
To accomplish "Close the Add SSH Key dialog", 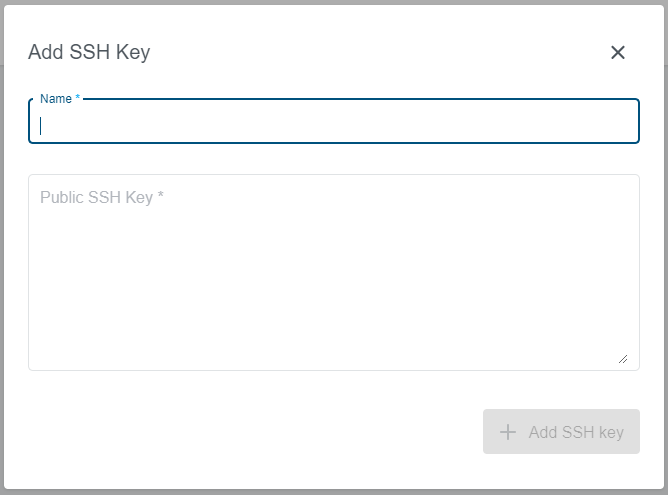I will click(618, 53).
